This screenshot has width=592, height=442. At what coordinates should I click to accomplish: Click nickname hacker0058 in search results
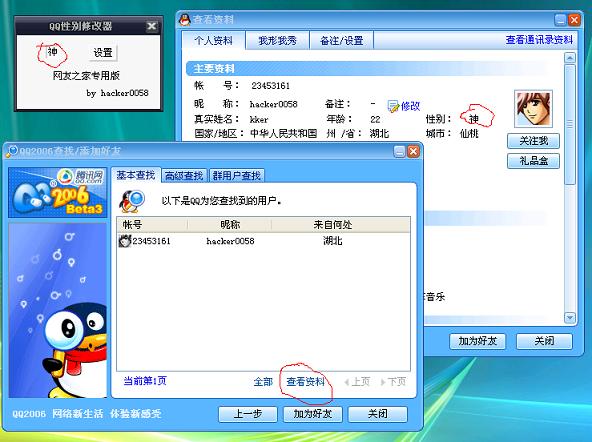click(230, 241)
